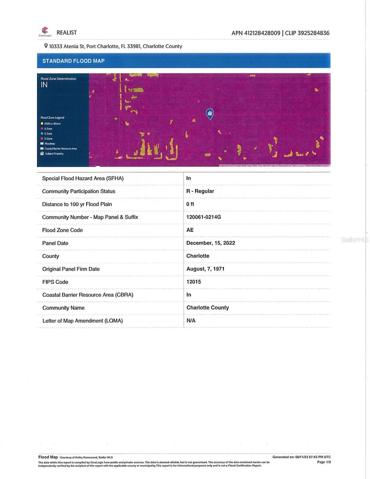Click the blue subject property marker on map
The width and height of the screenshot is (370, 479).
pos(210,114)
